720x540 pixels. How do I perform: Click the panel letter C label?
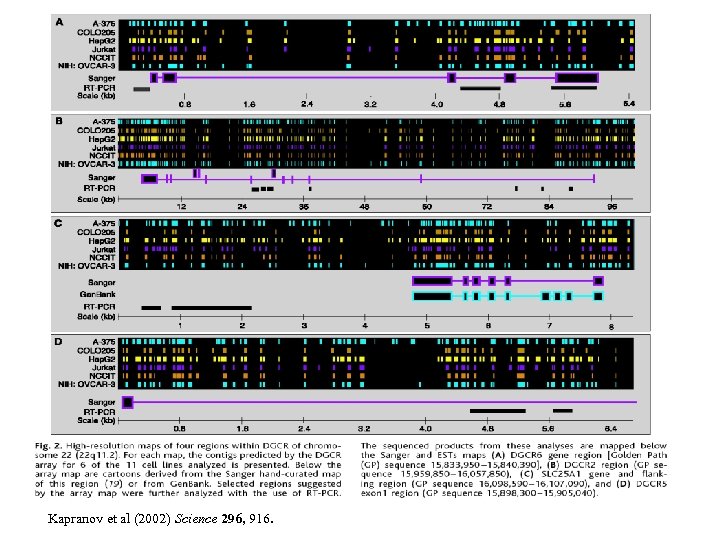tap(58, 224)
